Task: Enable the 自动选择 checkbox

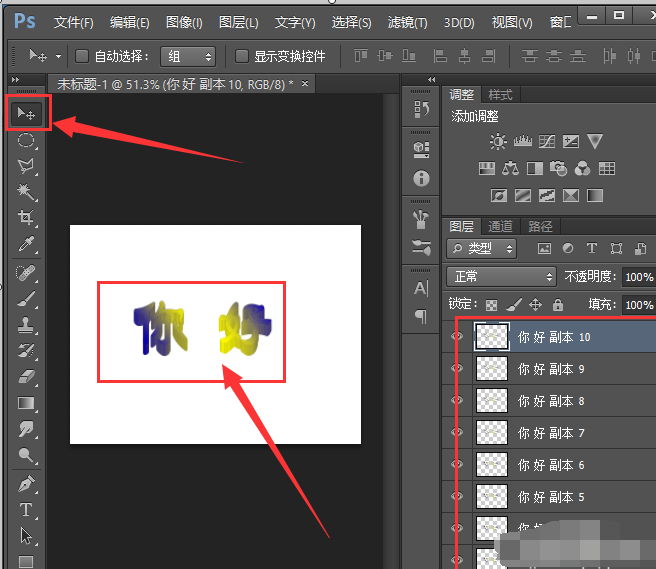Action: [82, 57]
